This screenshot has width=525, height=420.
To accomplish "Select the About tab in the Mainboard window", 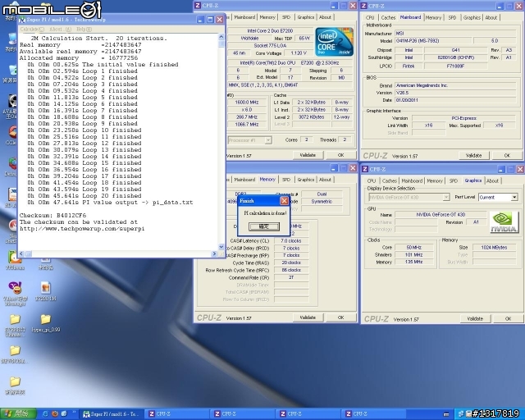I will pos(491,17).
